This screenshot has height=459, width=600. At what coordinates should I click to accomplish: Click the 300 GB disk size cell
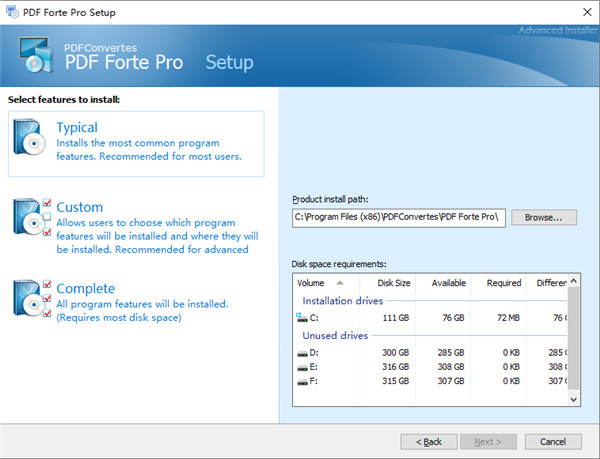[396, 353]
